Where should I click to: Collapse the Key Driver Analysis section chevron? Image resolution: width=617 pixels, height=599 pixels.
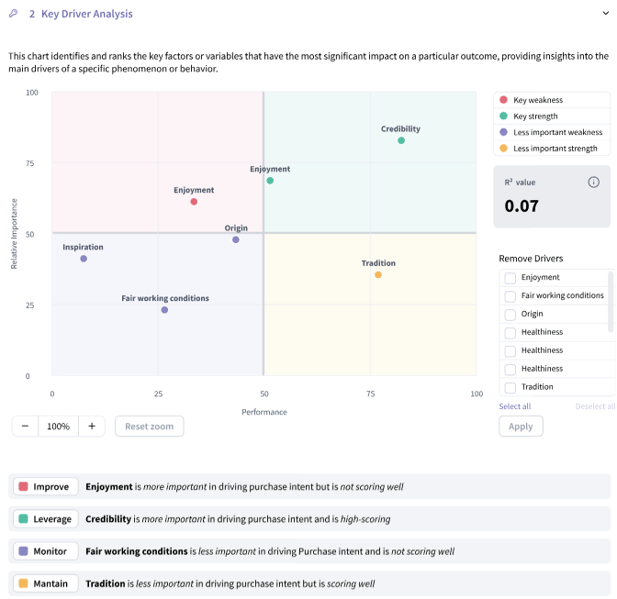[605, 13]
